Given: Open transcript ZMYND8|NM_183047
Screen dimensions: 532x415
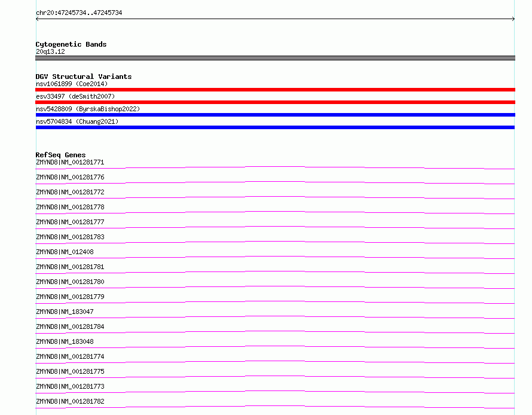Looking at the screenshot, I should [65, 312].
